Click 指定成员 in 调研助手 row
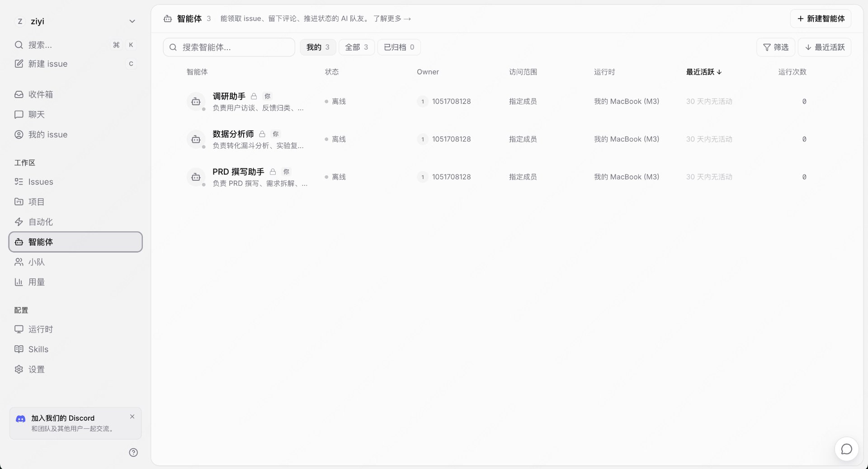This screenshot has width=868, height=469. click(x=523, y=101)
